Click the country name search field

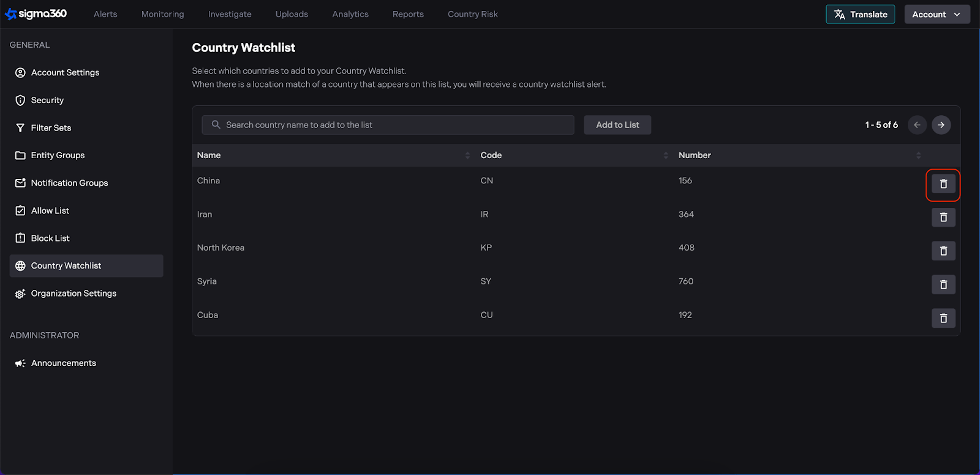click(x=392, y=125)
